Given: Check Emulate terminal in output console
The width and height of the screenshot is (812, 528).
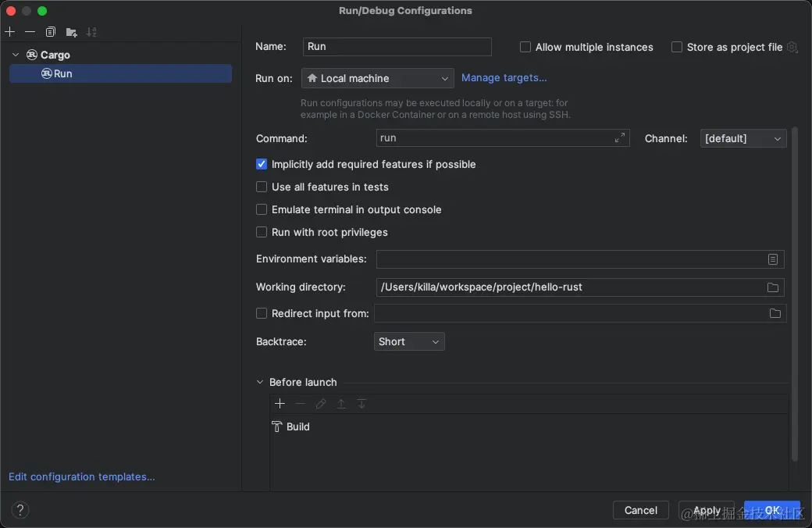Looking at the screenshot, I should [262, 209].
